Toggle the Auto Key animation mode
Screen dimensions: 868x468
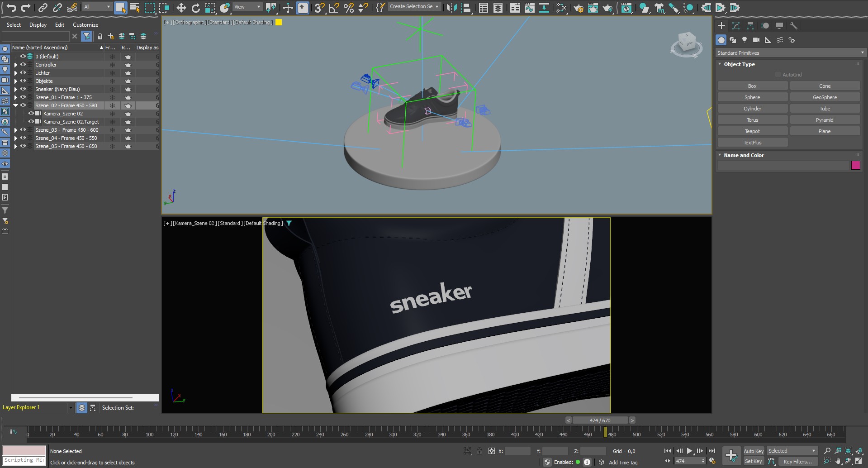tap(753, 451)
